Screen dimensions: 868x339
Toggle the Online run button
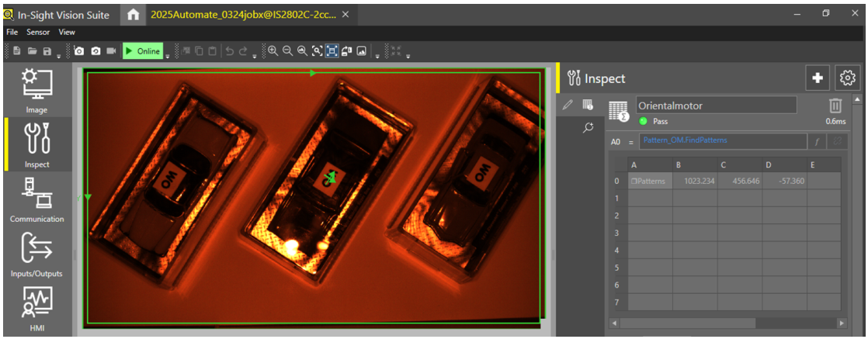pyautogui.click(x=143, y=51)
